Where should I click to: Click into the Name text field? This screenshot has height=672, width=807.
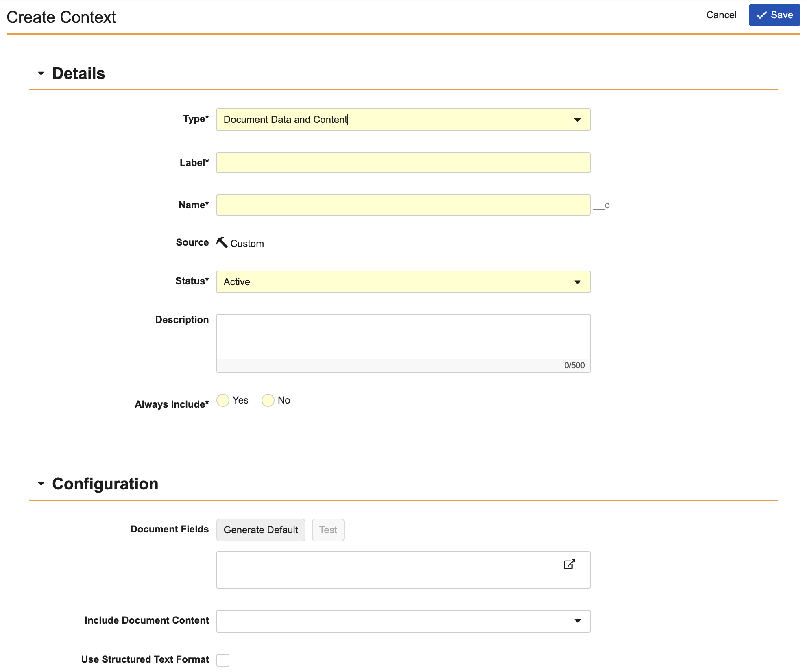coord(403,205)
